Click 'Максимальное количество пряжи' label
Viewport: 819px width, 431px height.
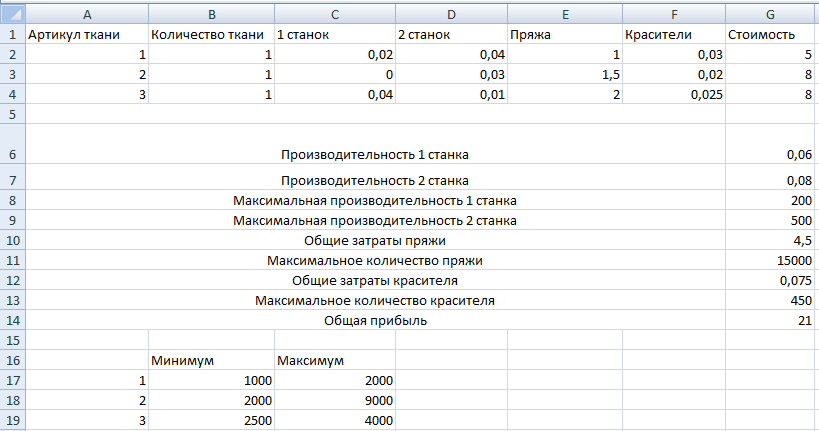(375, 260)
